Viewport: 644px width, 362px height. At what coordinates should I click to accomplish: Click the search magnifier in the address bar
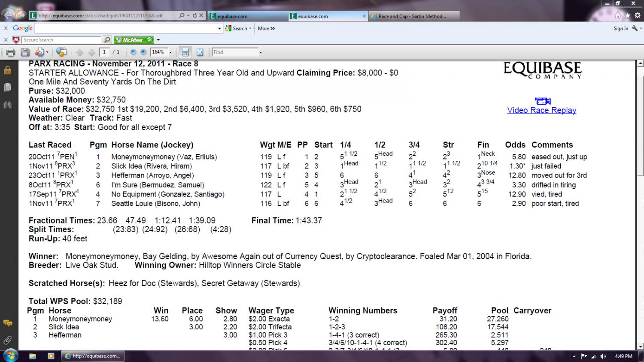tap(182, 16)
